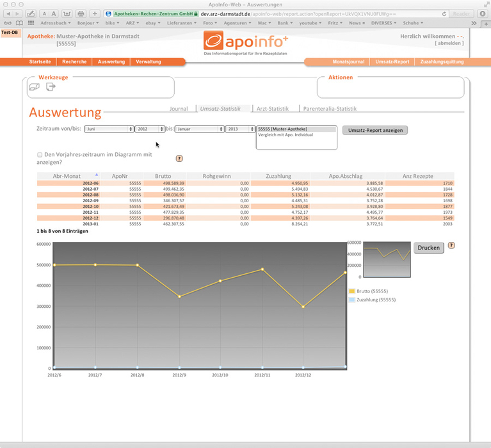Click the first Werkzeuge tool icon
This screenshot has width=491, height=448.
(34, 87)
